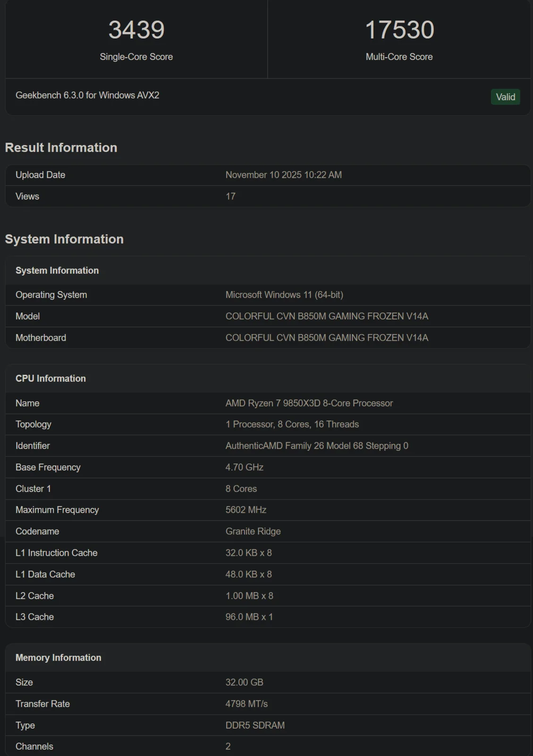Click the Topology value with 8 Cores, 16 Threads

coord(292,424)
